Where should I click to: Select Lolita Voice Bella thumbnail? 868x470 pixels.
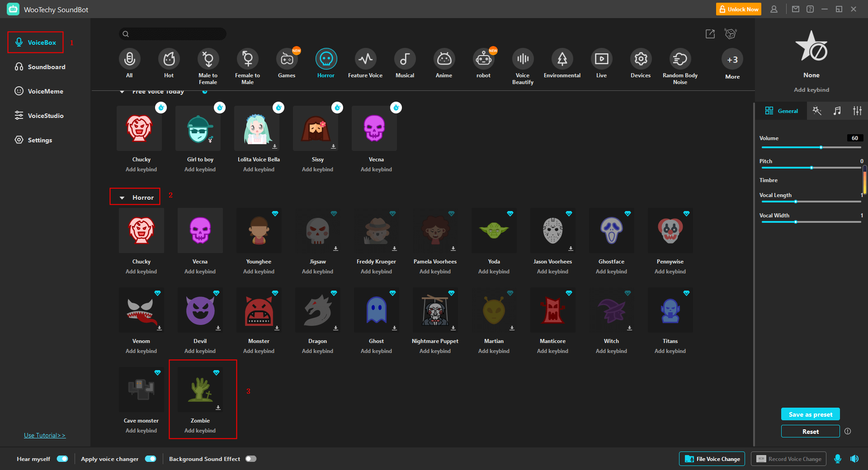coord(257,128)
